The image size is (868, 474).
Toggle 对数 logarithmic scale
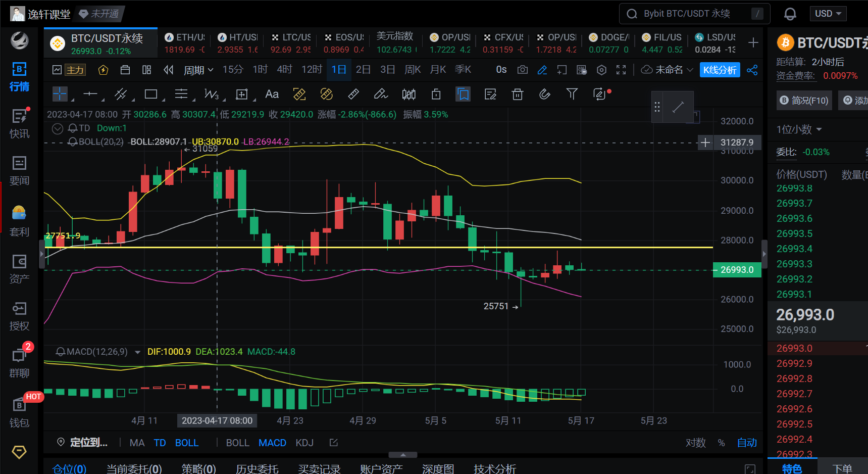695,443
